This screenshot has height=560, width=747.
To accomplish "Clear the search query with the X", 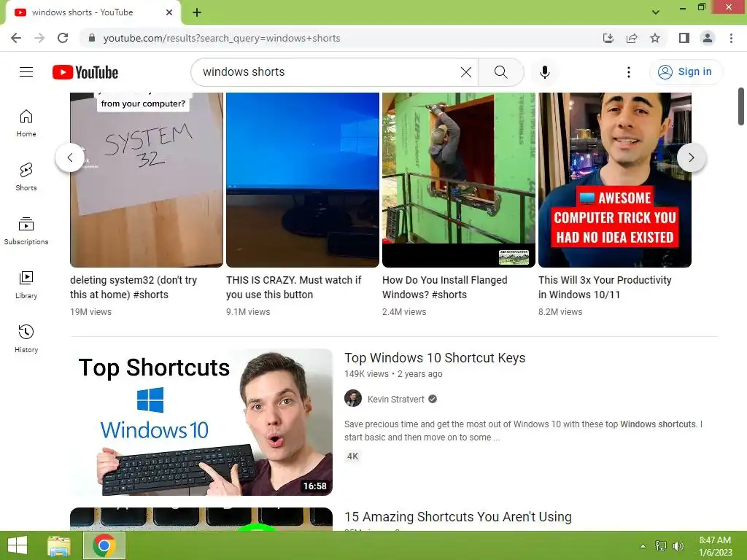I will click(x=466, y=72).
